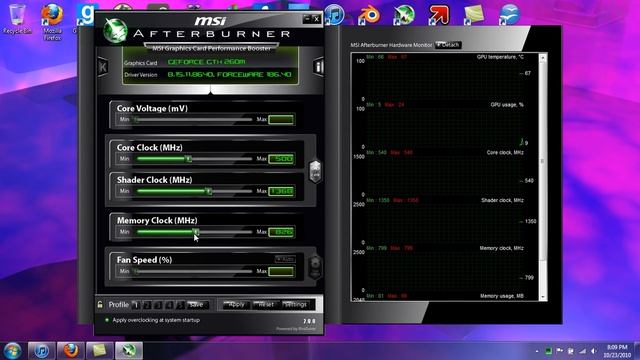This screenshot has height=360, width=640.
Task: Open the MSI Afterburner desktop shortcut
Action: [404, 15]
